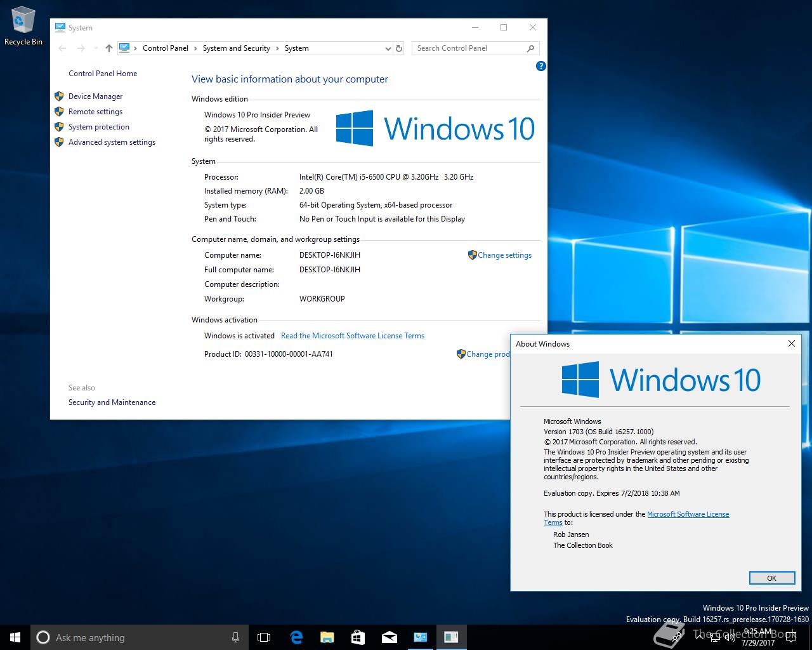Viewport: 812px width, 650px height.
Task: Expand chevron after Control Panel breadcrumb
Action: point(195,48)
